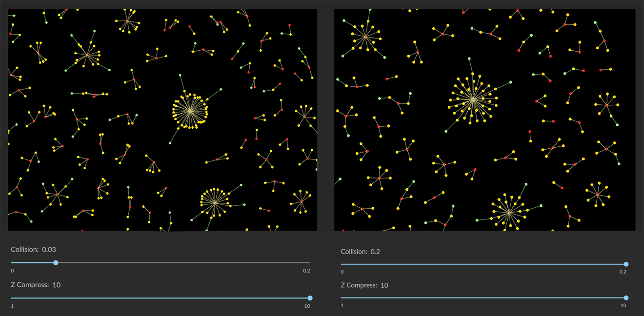
Task: Click the left panel Z Compress slider handle
Action: (310, 298)
